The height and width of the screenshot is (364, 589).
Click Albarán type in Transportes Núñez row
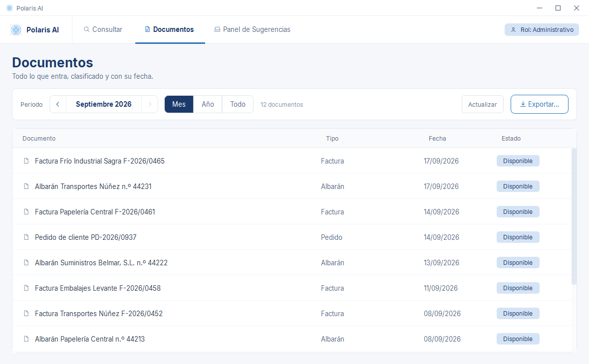point(332,186)
